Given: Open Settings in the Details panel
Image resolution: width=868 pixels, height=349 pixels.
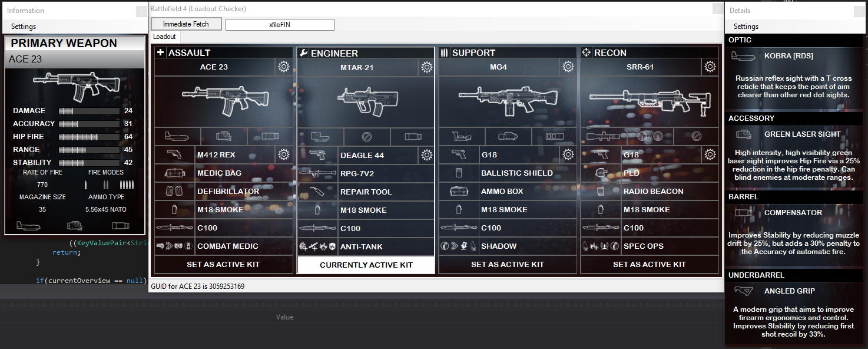Looking at the screenshot, I should point(744,26).
